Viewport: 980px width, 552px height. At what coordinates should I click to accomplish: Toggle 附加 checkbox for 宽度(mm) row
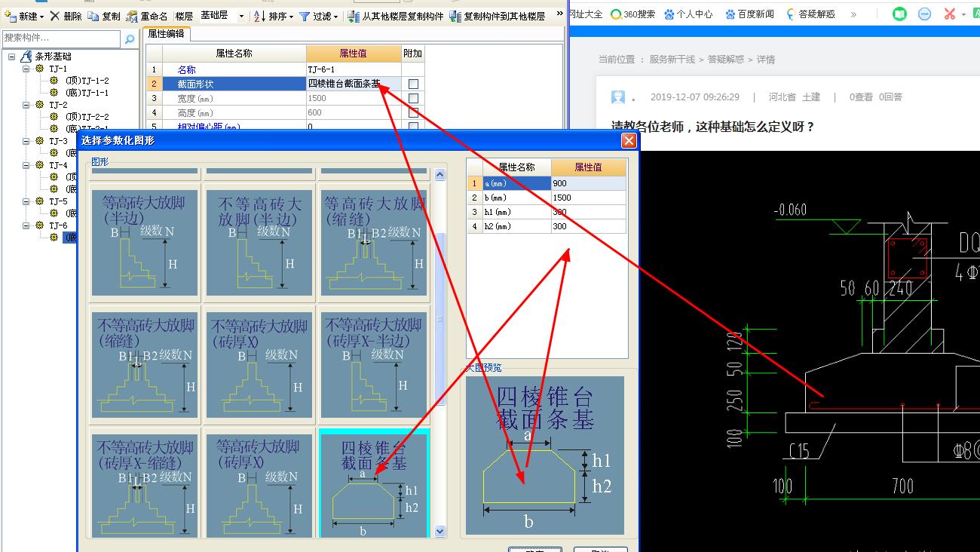pos(413,98)
